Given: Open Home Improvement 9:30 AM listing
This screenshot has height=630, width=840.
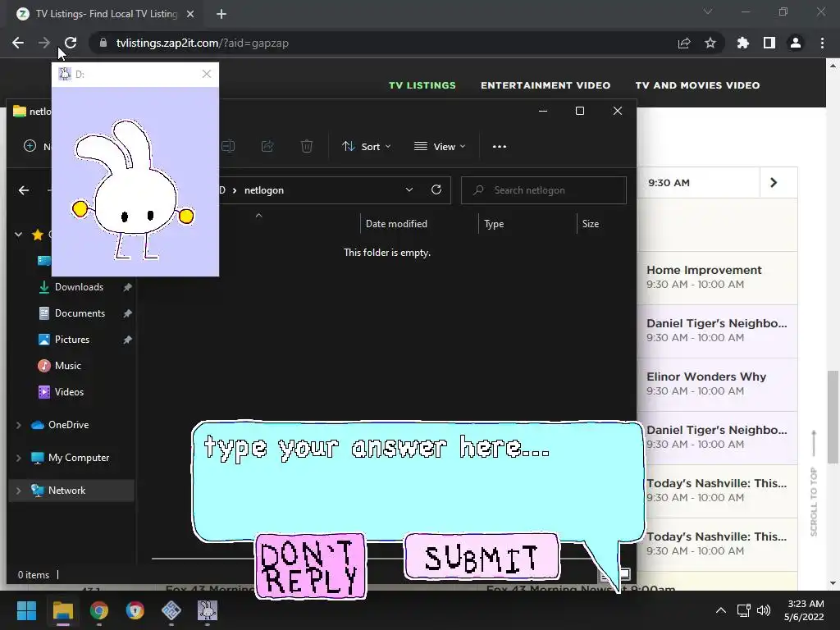Looking at the screenshot, I should tap(717, 277).
